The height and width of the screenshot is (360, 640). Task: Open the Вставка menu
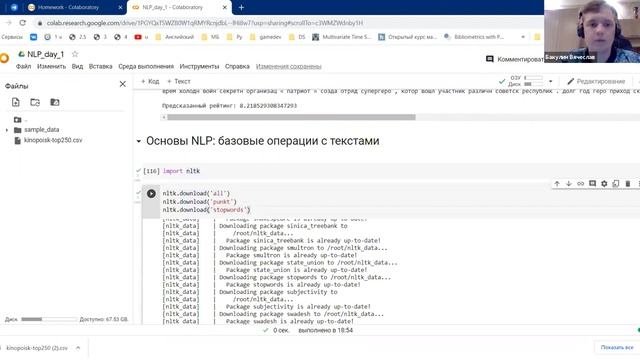pos(100,66)
